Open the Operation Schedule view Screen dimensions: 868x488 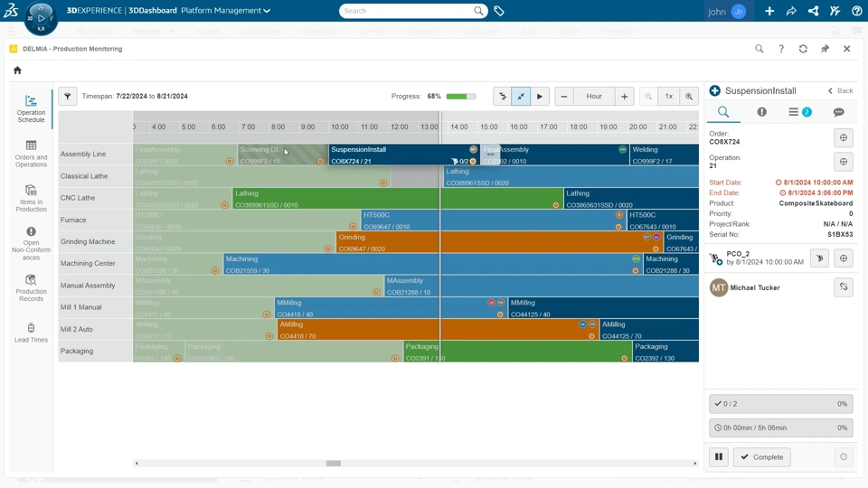click(x=31, y=108)
